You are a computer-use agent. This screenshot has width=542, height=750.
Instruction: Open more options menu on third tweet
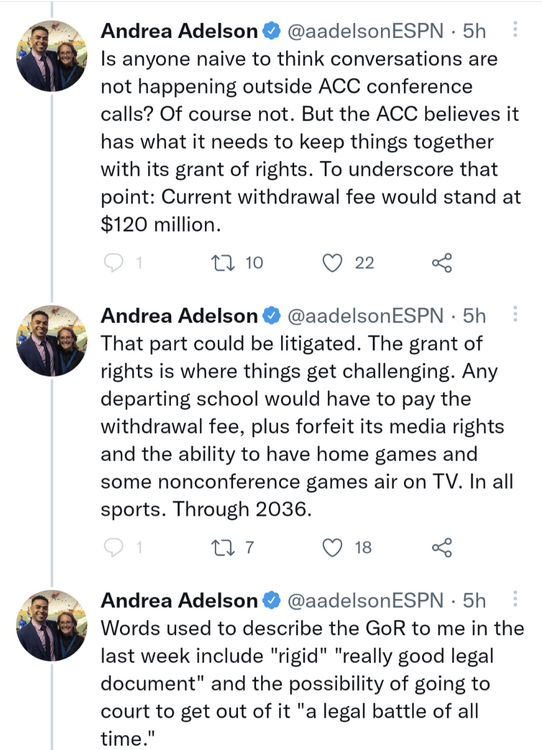[x=515, y=599]
